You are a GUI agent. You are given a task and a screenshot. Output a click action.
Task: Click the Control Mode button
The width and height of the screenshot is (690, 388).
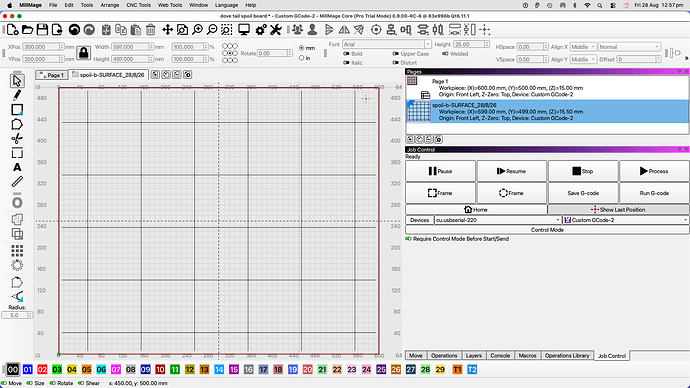[547, 230]
